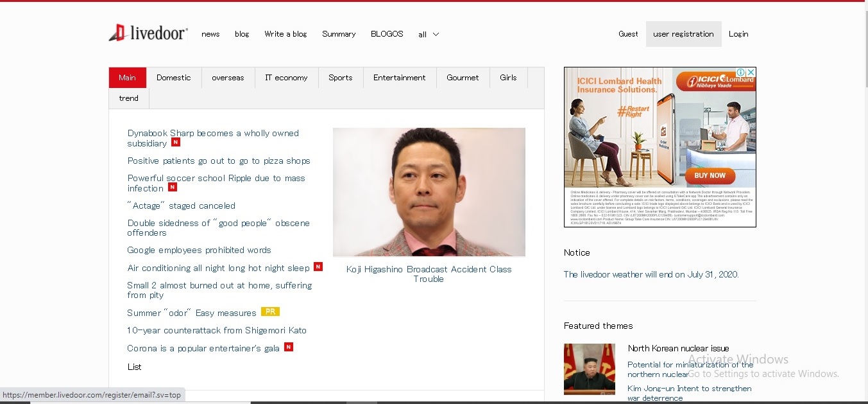Switch to the Gourmet tab

(463, 78)
